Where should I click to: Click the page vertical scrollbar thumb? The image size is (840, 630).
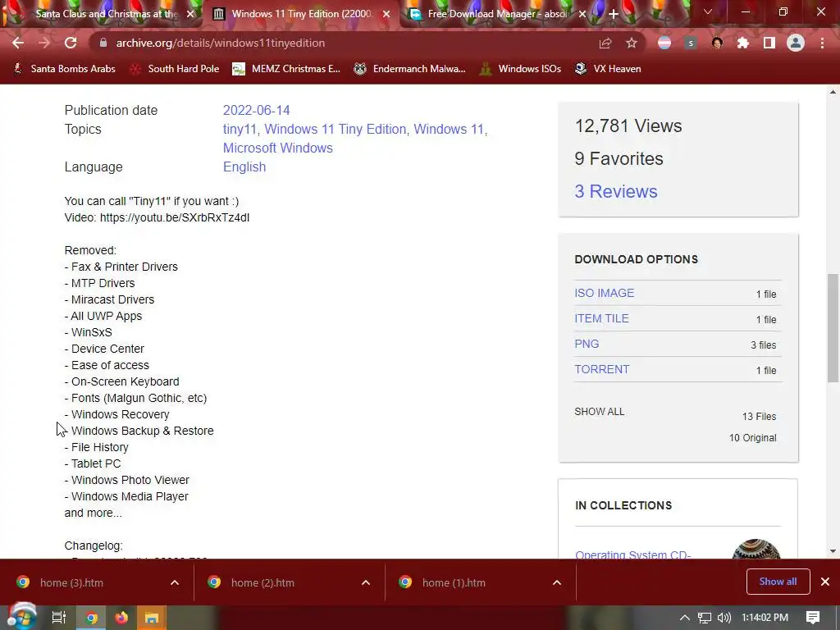point(833,328)
